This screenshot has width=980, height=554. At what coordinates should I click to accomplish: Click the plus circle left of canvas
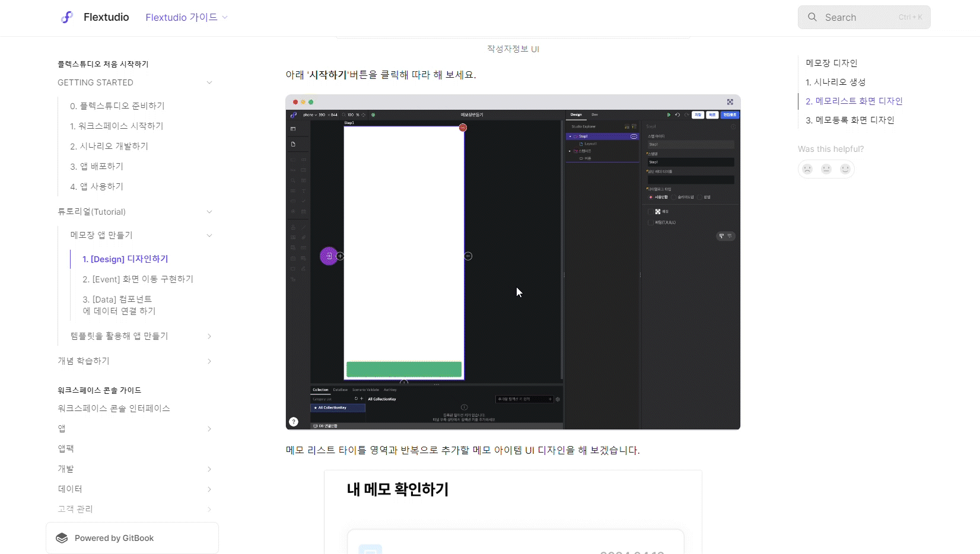click(341, 256)
